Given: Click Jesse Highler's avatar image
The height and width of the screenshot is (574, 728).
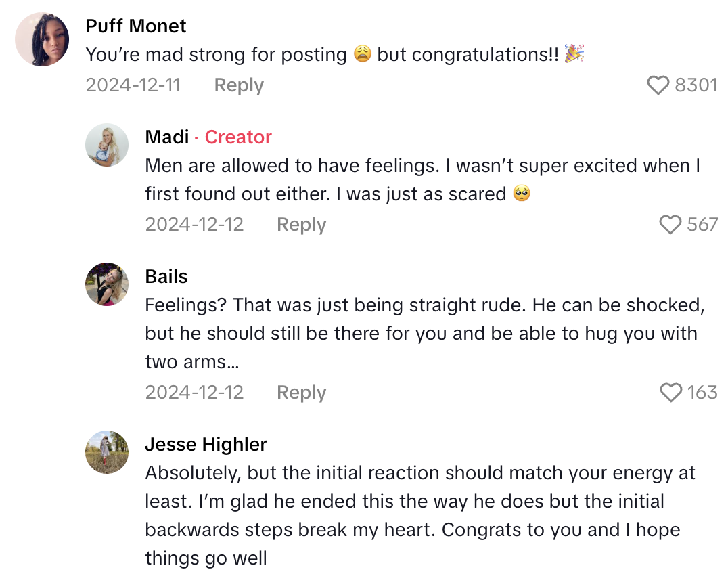Looking at the screenshot, I should (x=107, y=452).
